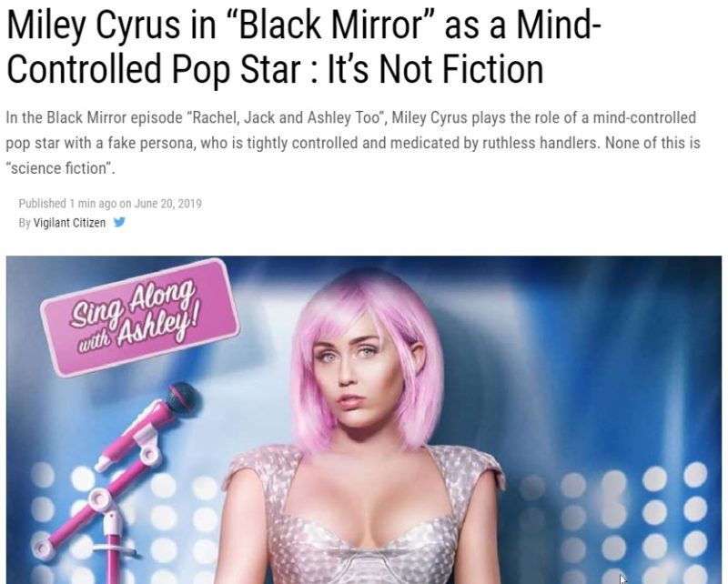Click the "Sing Along with Ashley!" pink sign
Image resolution: width=728 pixels, height=584 pixels.
tap(140, 316)
